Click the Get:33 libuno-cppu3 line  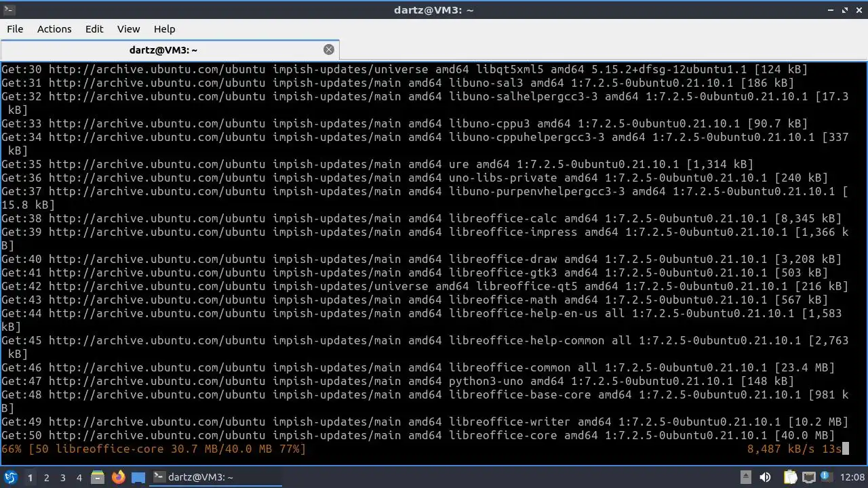[x=404, y=123]
